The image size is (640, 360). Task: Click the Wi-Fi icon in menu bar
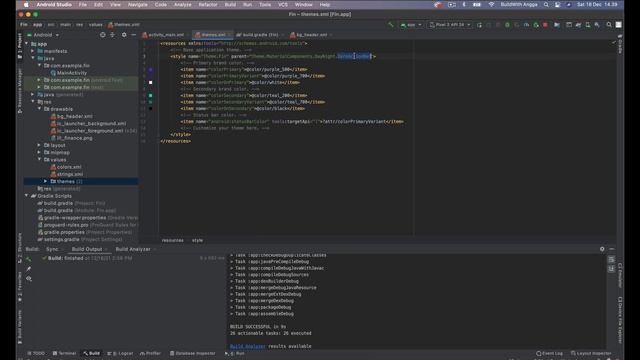pos(491,5)
